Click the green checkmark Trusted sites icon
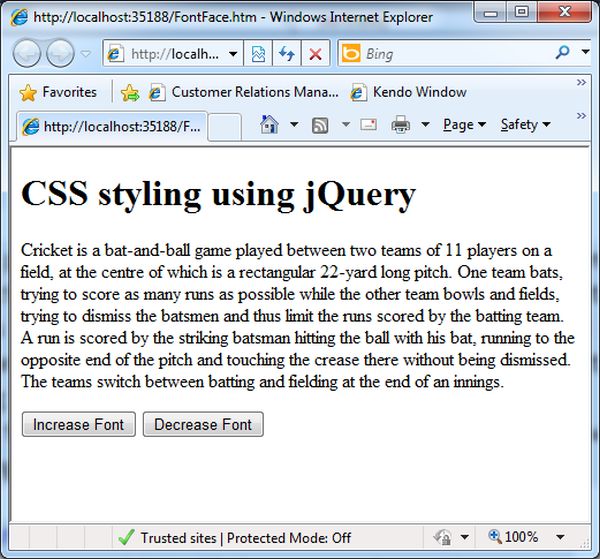 pos(126,537)
